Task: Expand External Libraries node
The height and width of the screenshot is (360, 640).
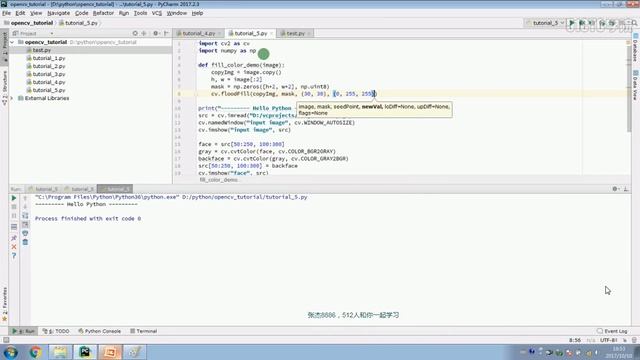Action: pos(12,98)
